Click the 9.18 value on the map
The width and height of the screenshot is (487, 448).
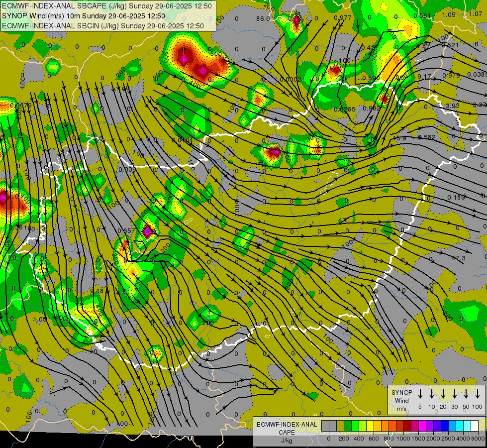click(97, 291)
